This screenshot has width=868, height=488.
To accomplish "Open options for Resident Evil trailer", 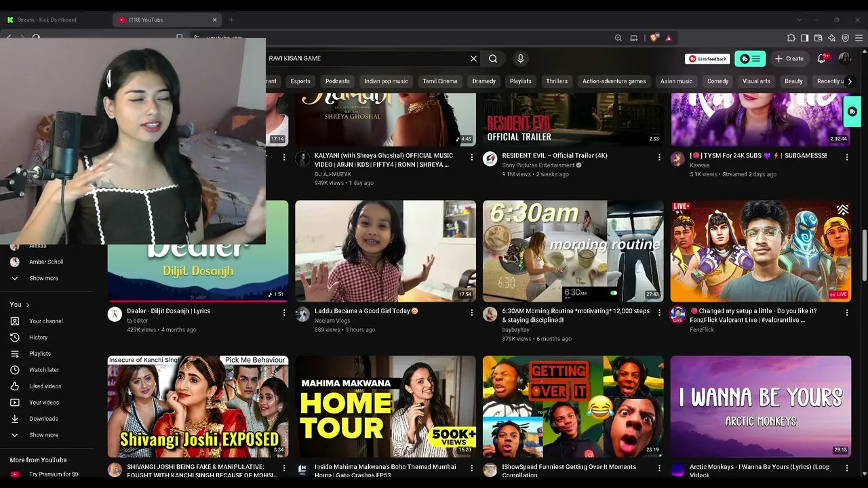I will pyautogui.click(x=659, y=157).
